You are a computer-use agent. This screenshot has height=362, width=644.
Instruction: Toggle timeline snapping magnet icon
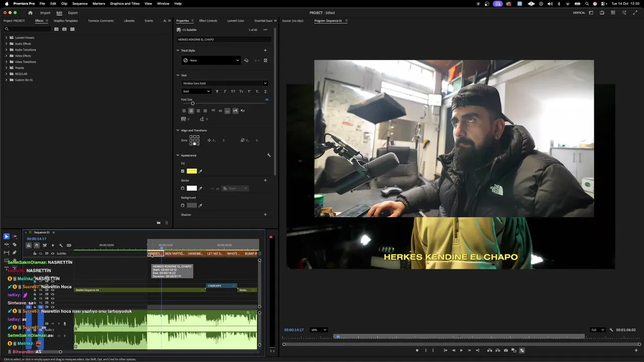[x=36, y=245]
